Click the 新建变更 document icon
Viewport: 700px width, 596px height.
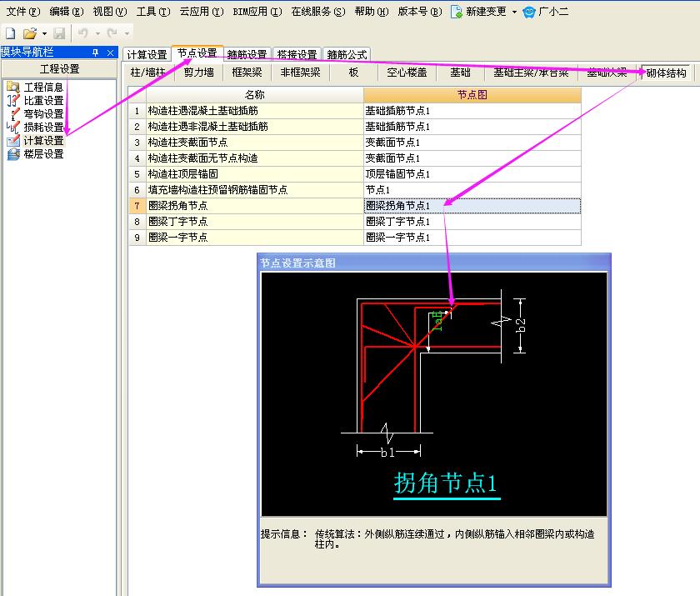457,12
